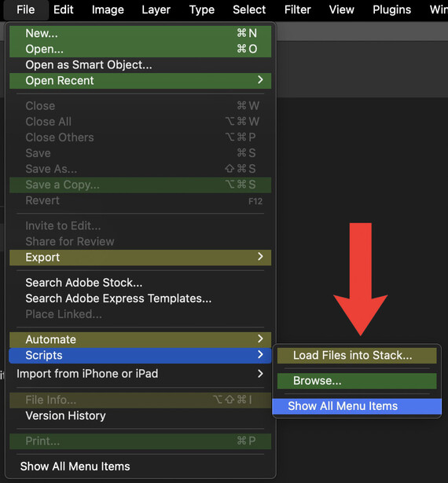This screenshot has height=483, width=448.
Task: Open the Edit menu
Action: pos(63,9)
